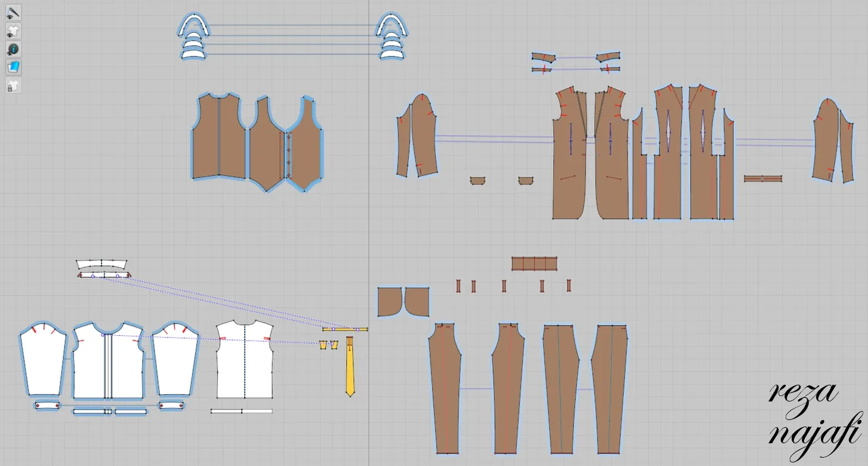
Task: Toggle the Show Pattern Information eye icon
Action: (x=12, y=48)
